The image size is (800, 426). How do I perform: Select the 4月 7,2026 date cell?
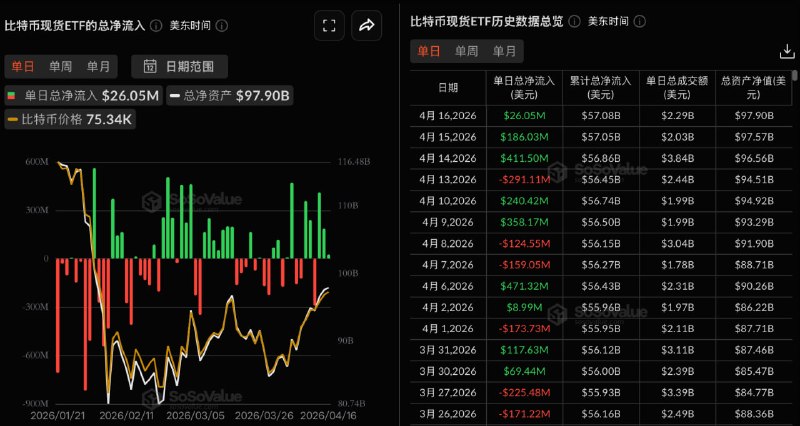(448, 265)
